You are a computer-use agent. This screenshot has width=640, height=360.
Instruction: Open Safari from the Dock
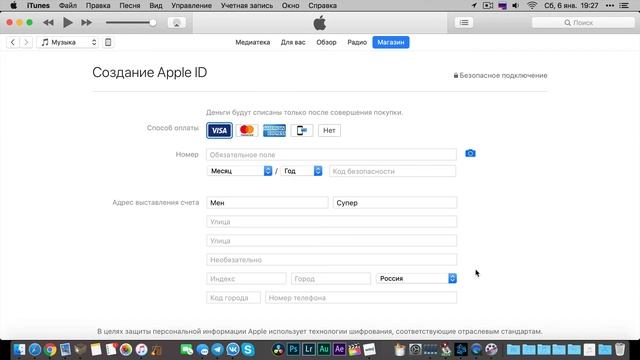[x=35, y=349]
